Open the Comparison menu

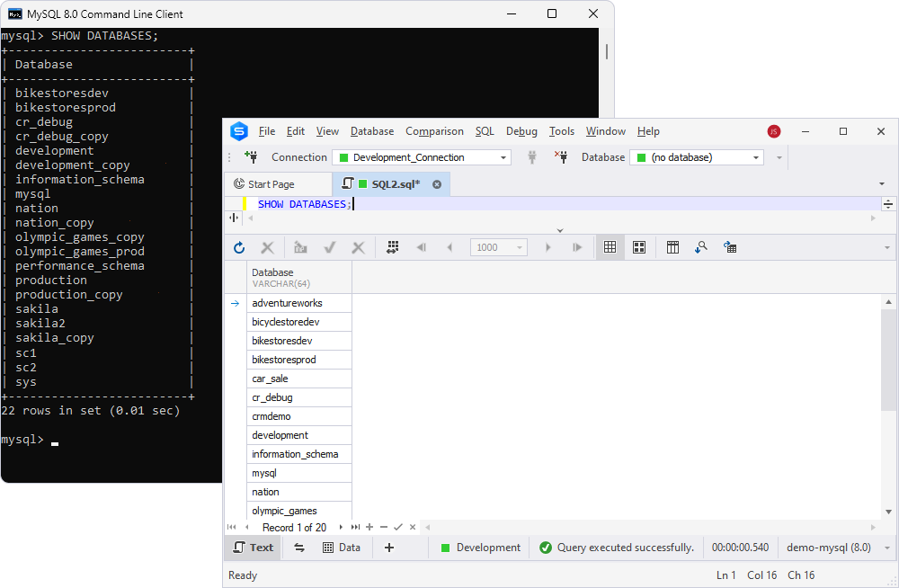434,131
